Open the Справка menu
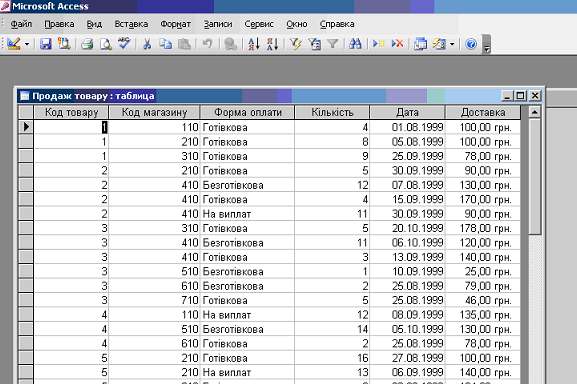Viewport: 577px width, 384px height. [337, 24]
